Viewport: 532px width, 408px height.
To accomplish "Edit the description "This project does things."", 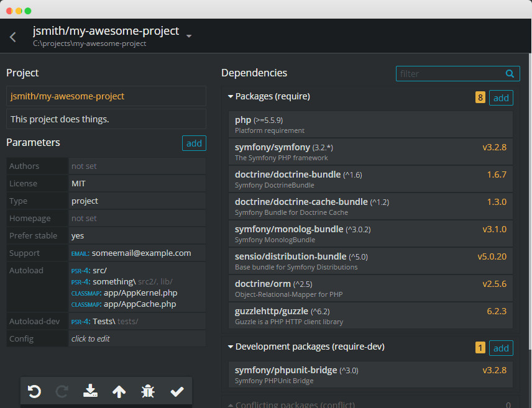I will click(106, 119).
